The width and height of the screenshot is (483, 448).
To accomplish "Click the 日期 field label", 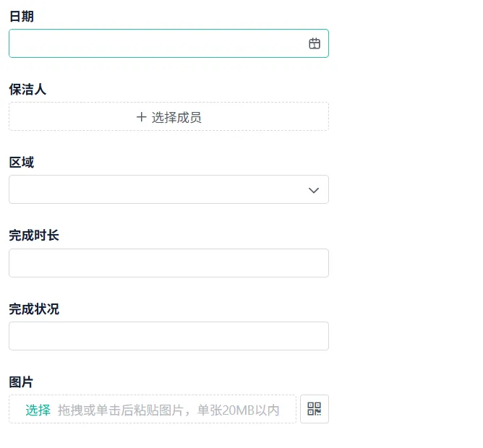I will [x=21, y=16].
